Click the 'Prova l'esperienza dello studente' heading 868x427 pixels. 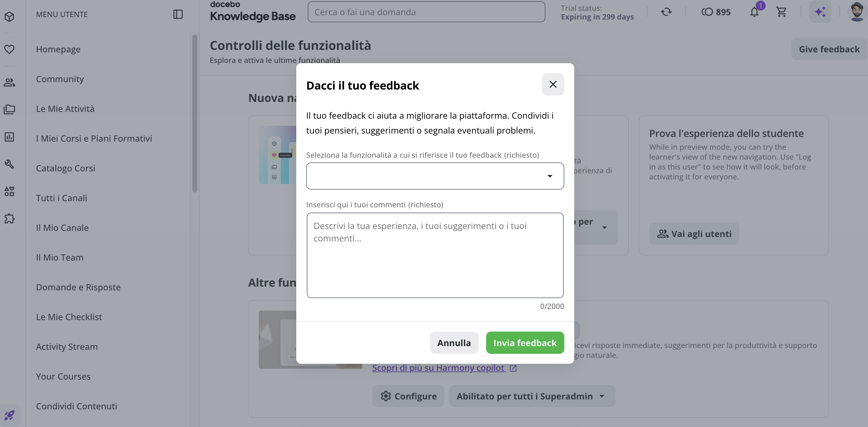[x=726, y=133]
